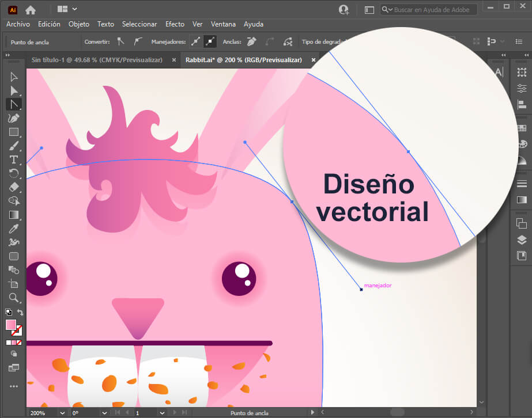Open the Efecto menu
Screen dimensions: 532x418
(175, 24)
